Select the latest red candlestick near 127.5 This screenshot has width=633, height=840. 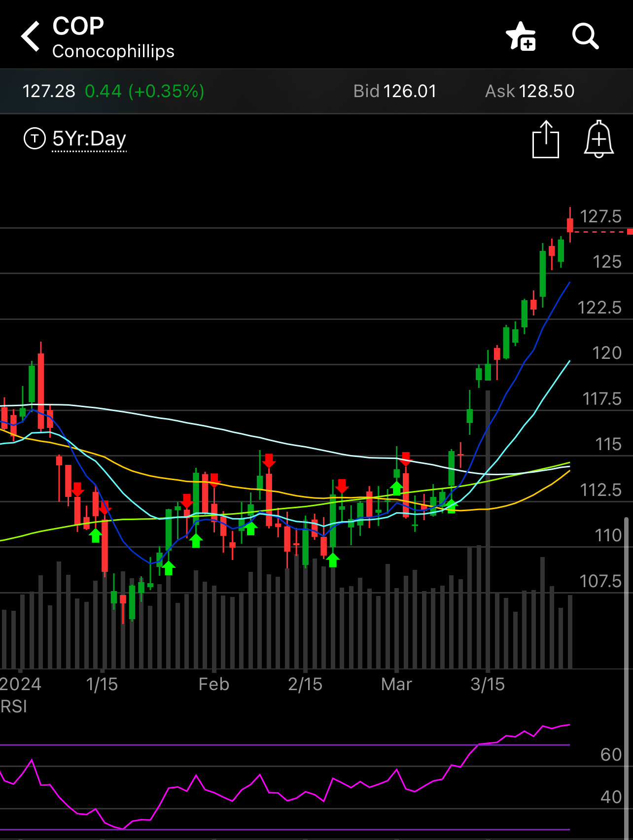point(570,225)
